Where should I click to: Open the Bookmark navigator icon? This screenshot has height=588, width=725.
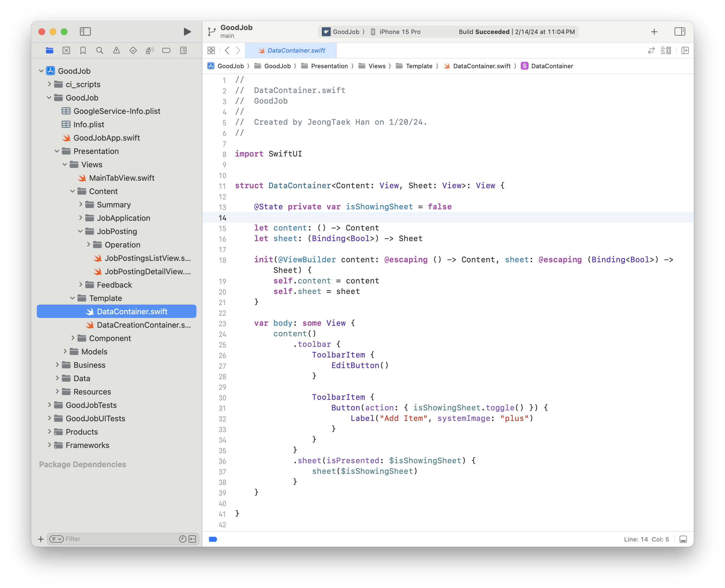click(x=83, y=50)
